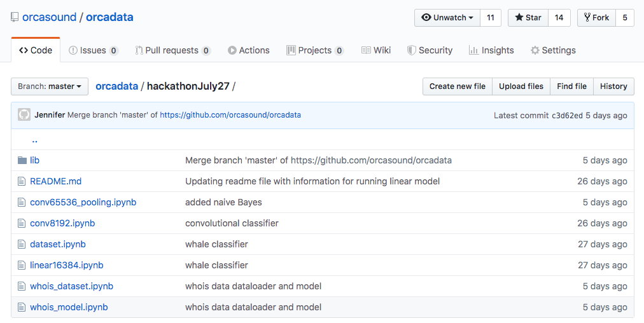Open the lib folder

(x=34, y=160)
